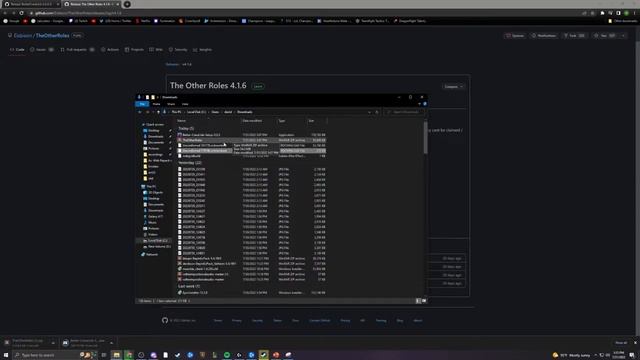Select New Volume (D:) in navigation pane
The width and height of the screenshot is (640, 360).
pyautogui.click(x=159, y=247)
